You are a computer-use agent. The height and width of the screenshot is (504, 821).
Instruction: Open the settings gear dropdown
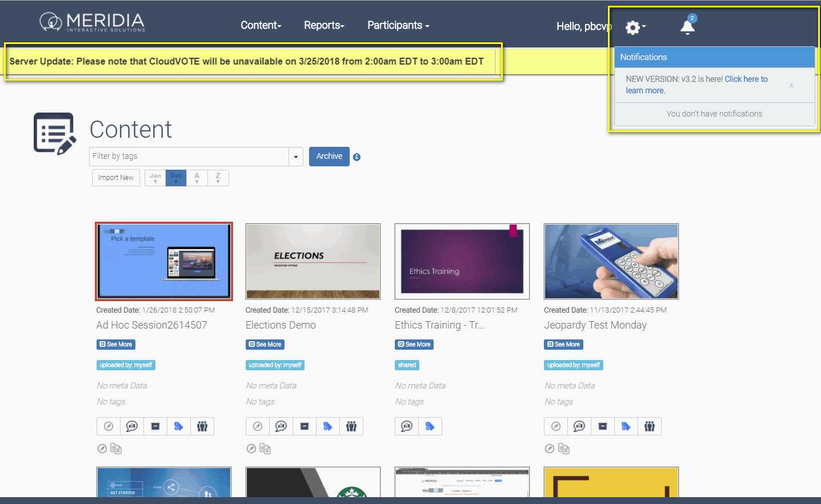pyautogui.click(x=635, y=27)
